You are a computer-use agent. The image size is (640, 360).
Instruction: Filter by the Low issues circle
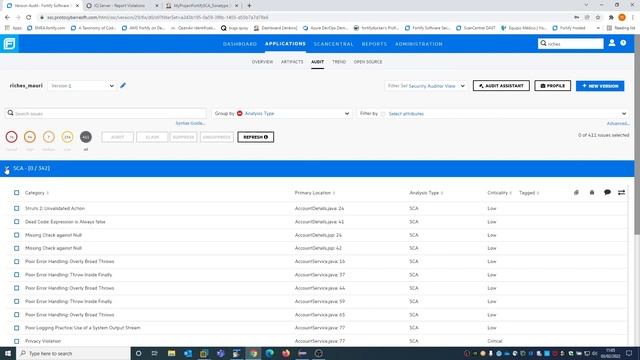coord(67,137)
